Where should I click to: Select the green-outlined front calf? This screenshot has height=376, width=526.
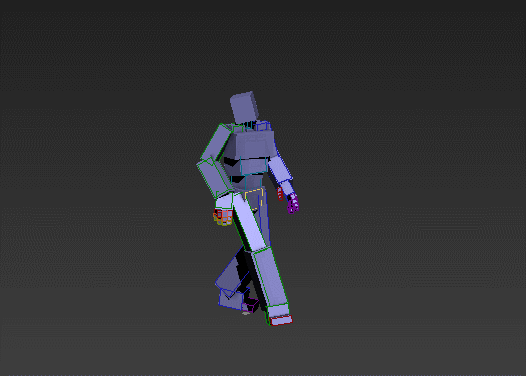click(x=270, y=276)
